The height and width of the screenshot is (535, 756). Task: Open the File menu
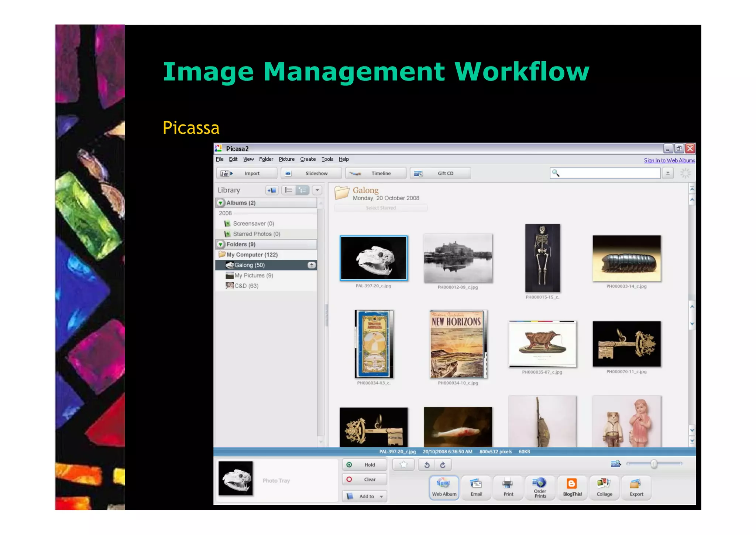point(220,159)
